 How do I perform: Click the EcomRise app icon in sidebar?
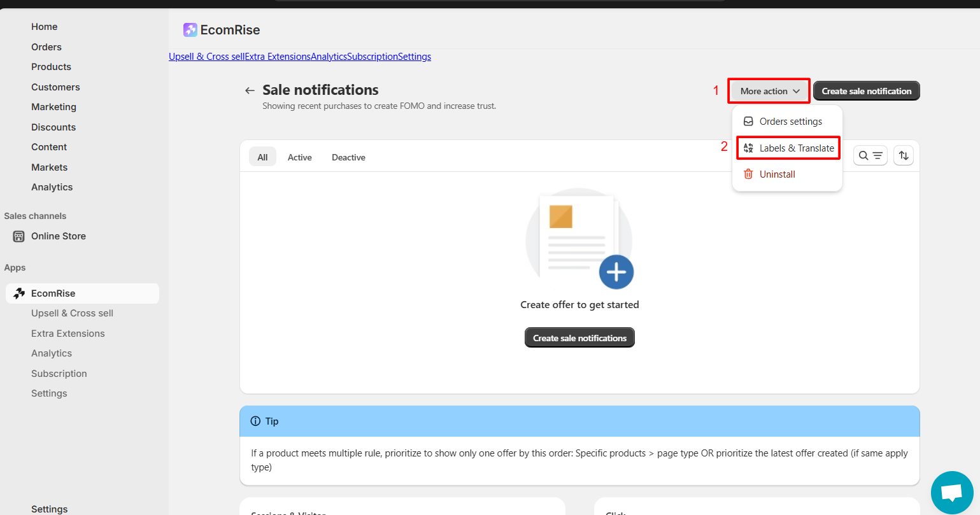(x=19, y=293)
